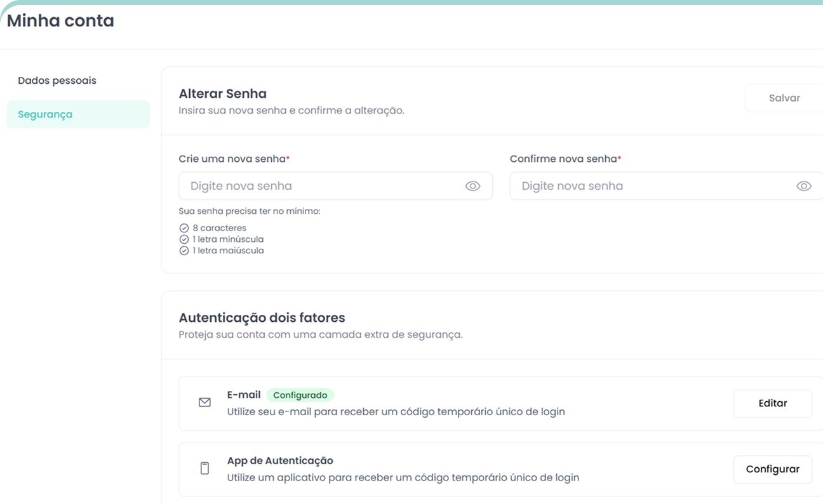
Task: Click the Autenticação dois fatores heading
Action: click(x=262, y=317)
